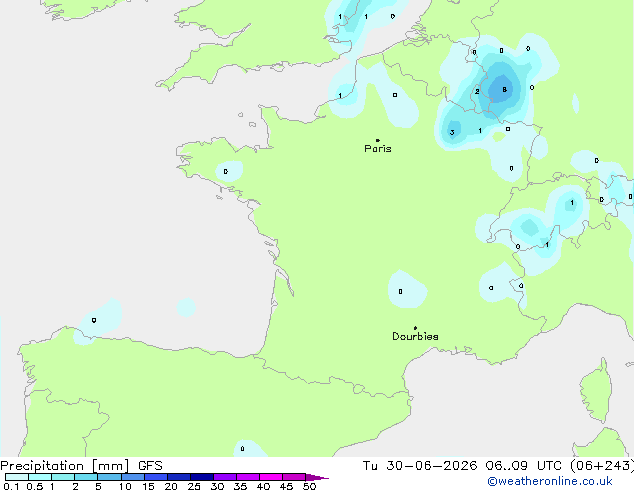Click the 0.1 legend scale label
This screenshot has width=634, height=490.
point(11,486)
